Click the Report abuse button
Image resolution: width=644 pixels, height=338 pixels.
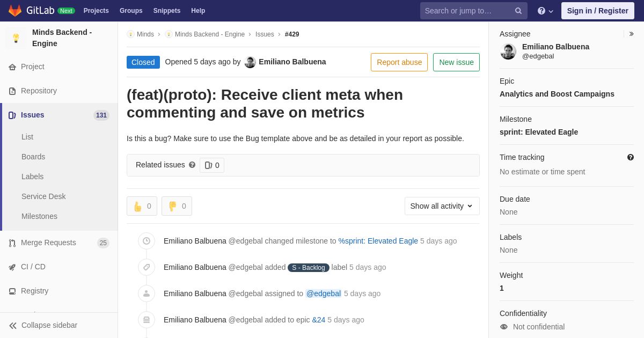pyautogui.click(x=399, y=62)
